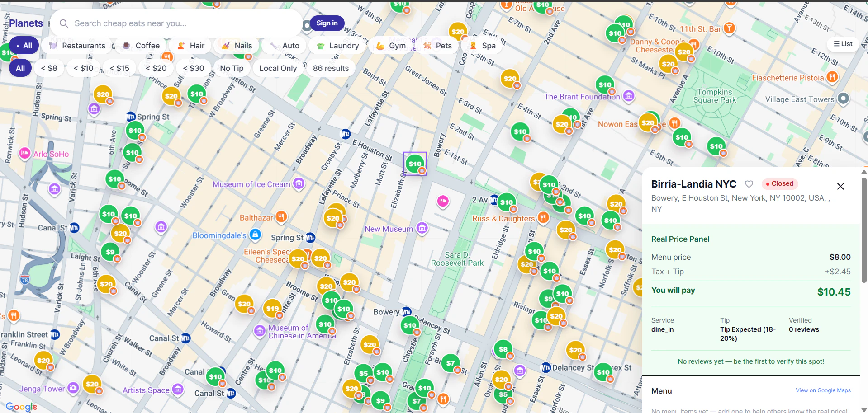Click the Planets logo
Viewport: 868px width, 413px height.
click(26, 23)
